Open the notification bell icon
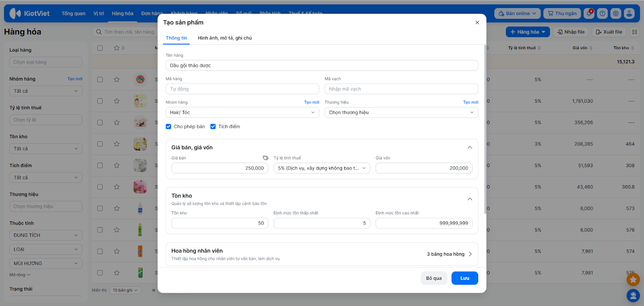The height and width of the screenshot is (306, 644). [589, 13]
